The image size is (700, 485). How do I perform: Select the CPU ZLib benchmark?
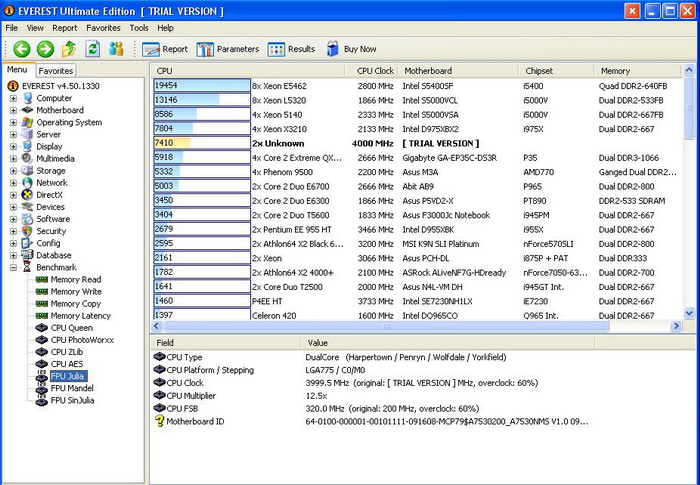click(x=67, y=351)
